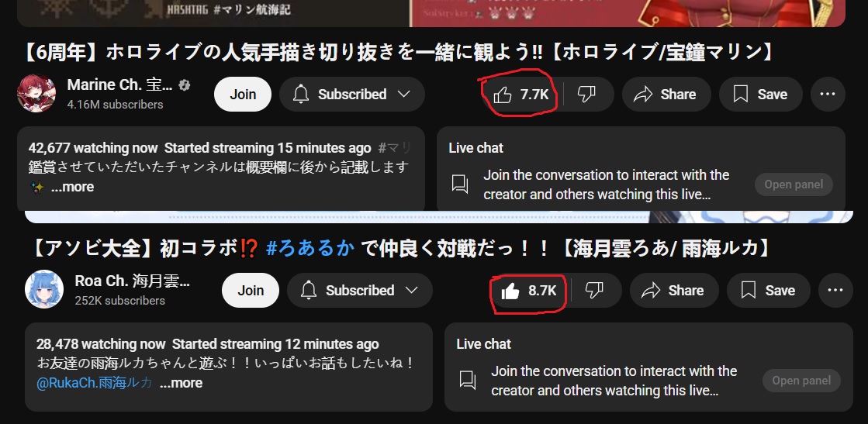
Task: Save the Marine Ch. stream to playlist
Action: (761, 95)
